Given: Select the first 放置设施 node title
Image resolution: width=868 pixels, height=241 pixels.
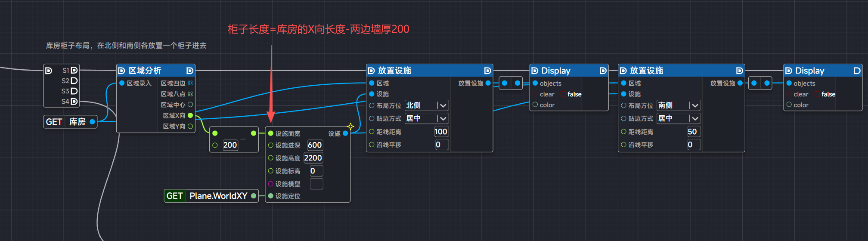Looking at the screenshot, I should 394,71.
